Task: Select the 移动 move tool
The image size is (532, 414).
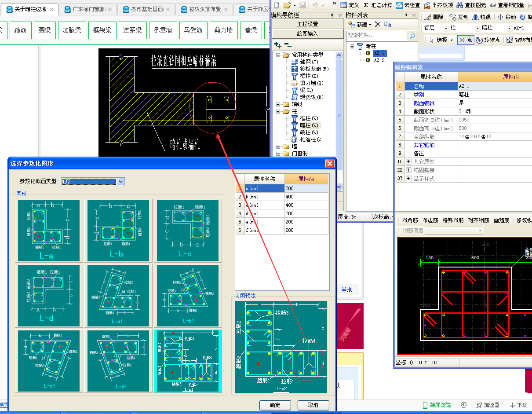Action: tap(506, 17)
